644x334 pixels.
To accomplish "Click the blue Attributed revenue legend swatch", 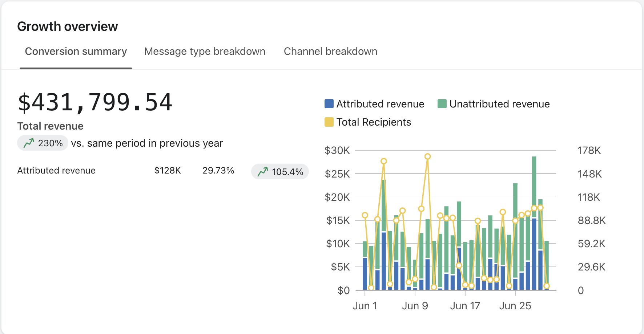I will pos(329,104).
